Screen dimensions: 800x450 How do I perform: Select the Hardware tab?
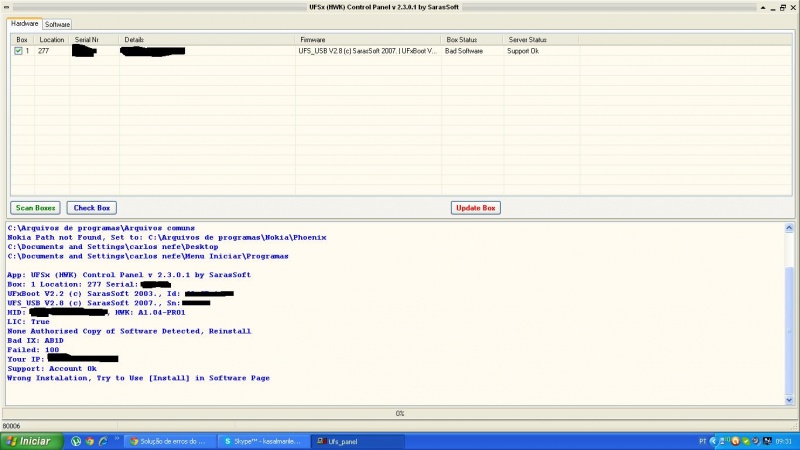pyautogui.click(x=24, y=23)
